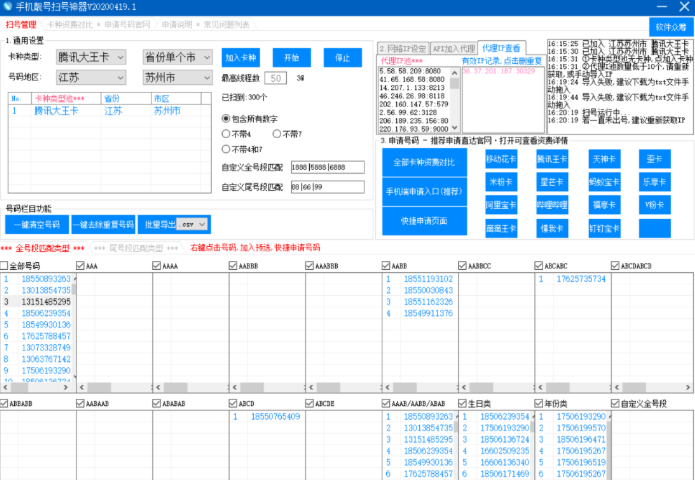Click the 自定义全号段匹配 input field
This screenshot has width=695, height=480.
click(328, 167)
